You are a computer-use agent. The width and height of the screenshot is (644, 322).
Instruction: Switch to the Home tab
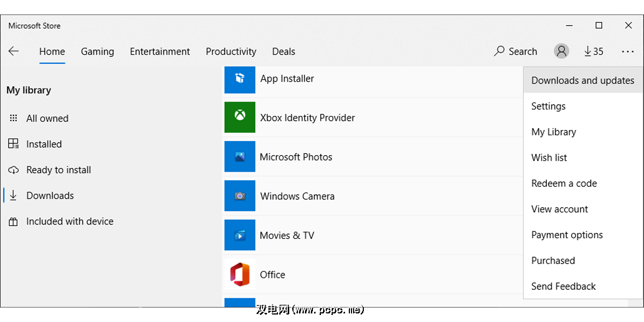[x=52, y=52]
